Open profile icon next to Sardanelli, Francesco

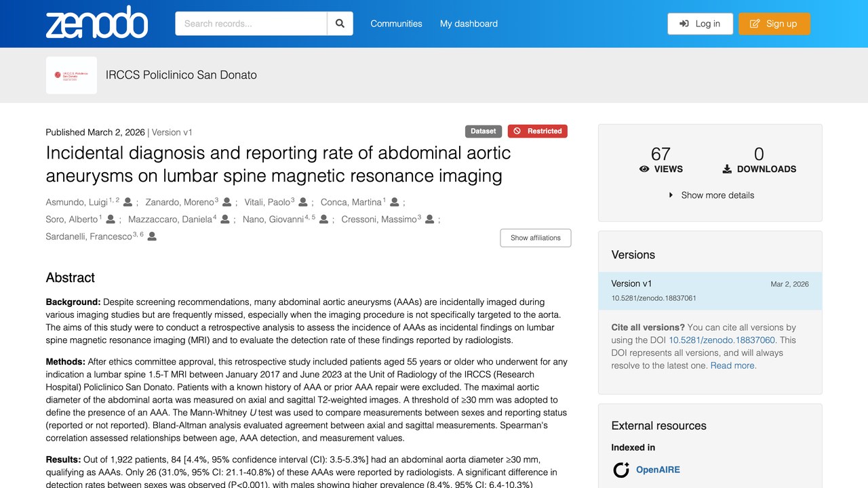pyautogui.click(x=152, y=237)
